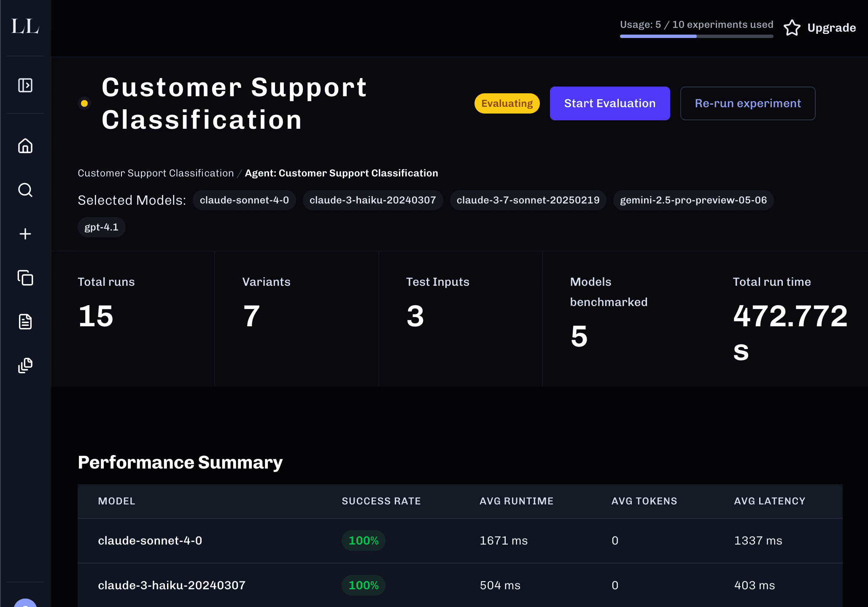Click the plus icon to create new
The image size is (868, 607).
pos(25,234)
